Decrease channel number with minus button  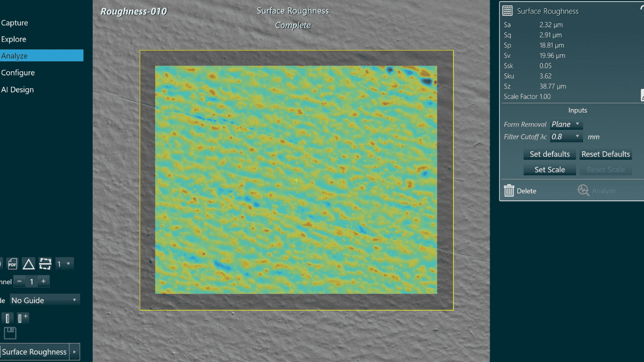point(20,281)
